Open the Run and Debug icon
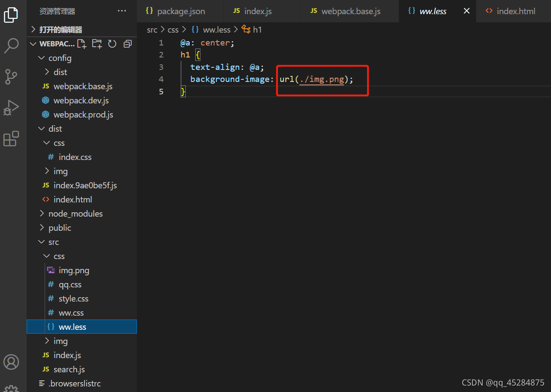Screen dimensions: 551x392 point(11,107)
